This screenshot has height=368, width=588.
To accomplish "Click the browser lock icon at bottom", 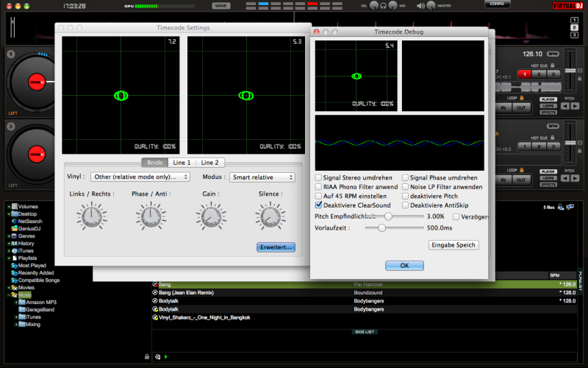I will coord(147,357).
